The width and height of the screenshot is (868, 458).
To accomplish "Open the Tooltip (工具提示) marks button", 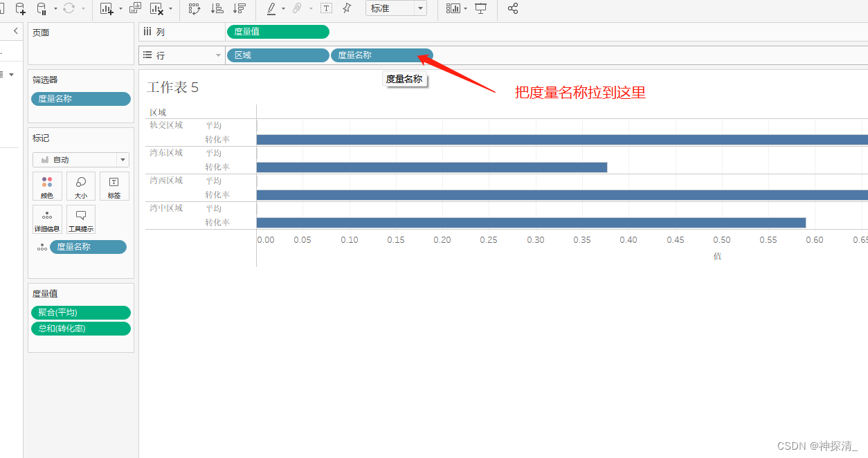I will coord(80,219).
